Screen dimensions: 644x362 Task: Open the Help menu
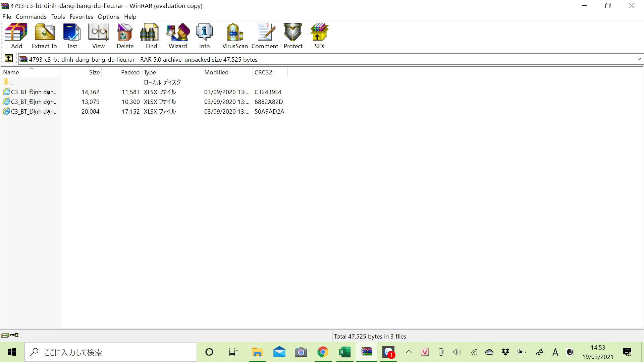click(130, 16)
